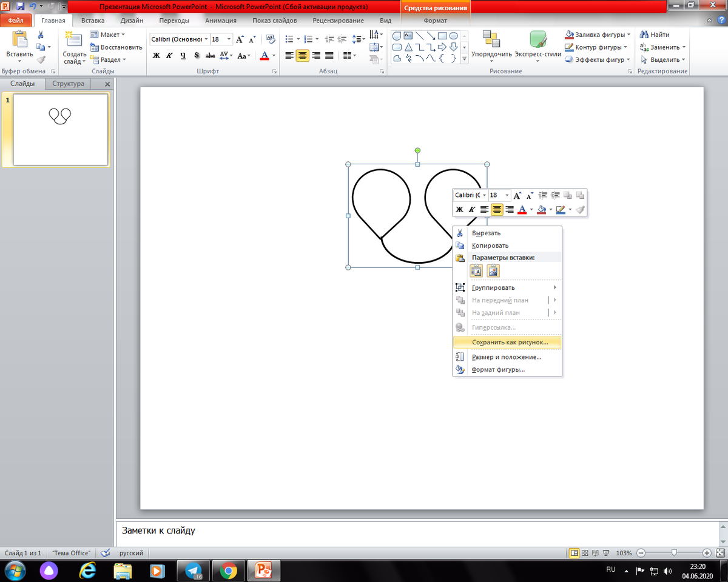
Task: Open the Insert (Вставка) ribbon tab
Action: pyautogui.click(x=93, y=20)
